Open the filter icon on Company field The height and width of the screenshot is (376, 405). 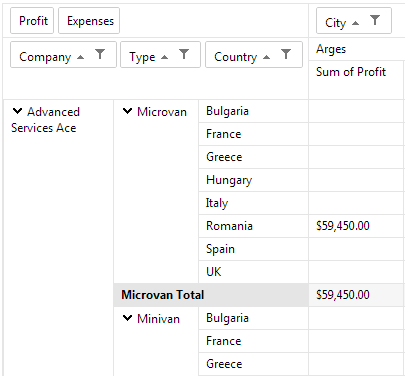click(x=100, y=54)
